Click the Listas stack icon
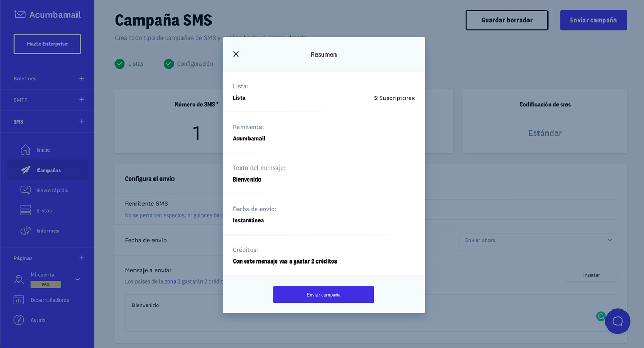This screenshot has height=348, width=644. pyautogui.click(x=25, y=210)
